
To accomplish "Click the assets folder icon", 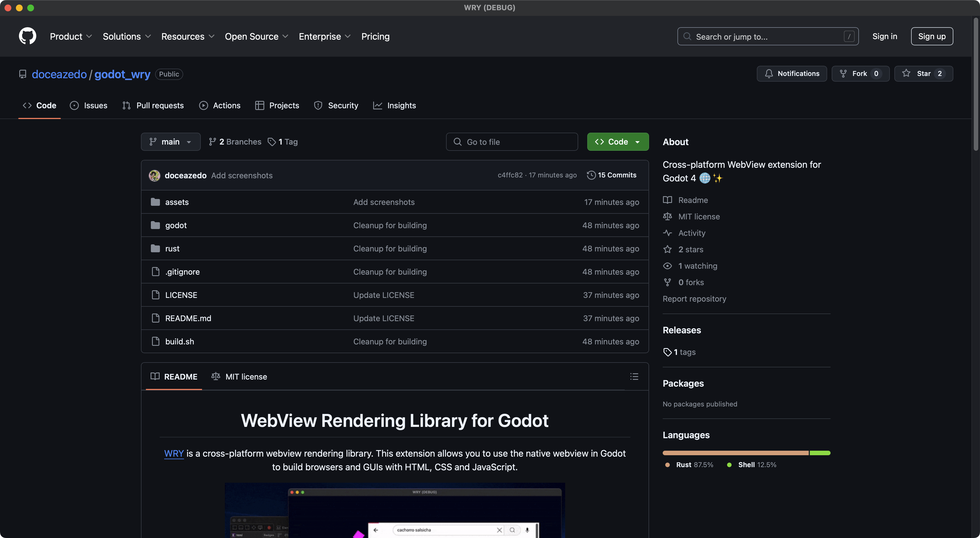I will pos(155,202).
